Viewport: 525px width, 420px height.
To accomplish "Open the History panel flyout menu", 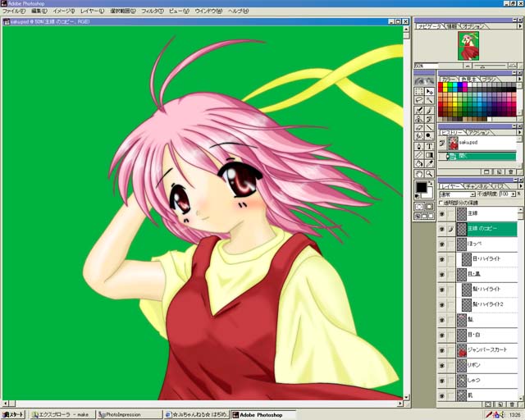I will coord(519,132).
